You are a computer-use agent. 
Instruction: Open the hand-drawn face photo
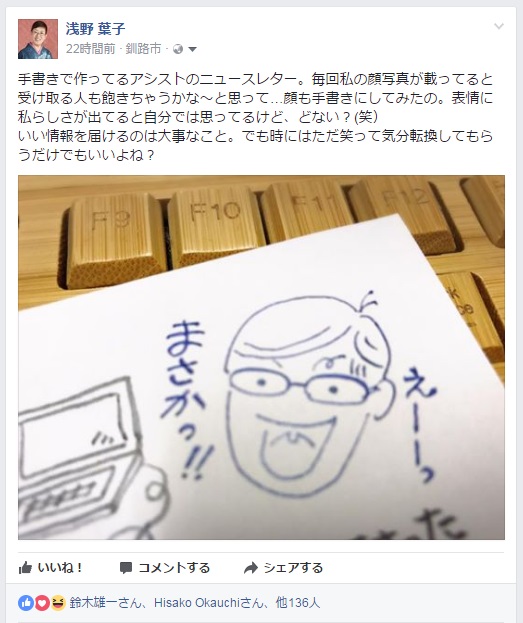261,357
